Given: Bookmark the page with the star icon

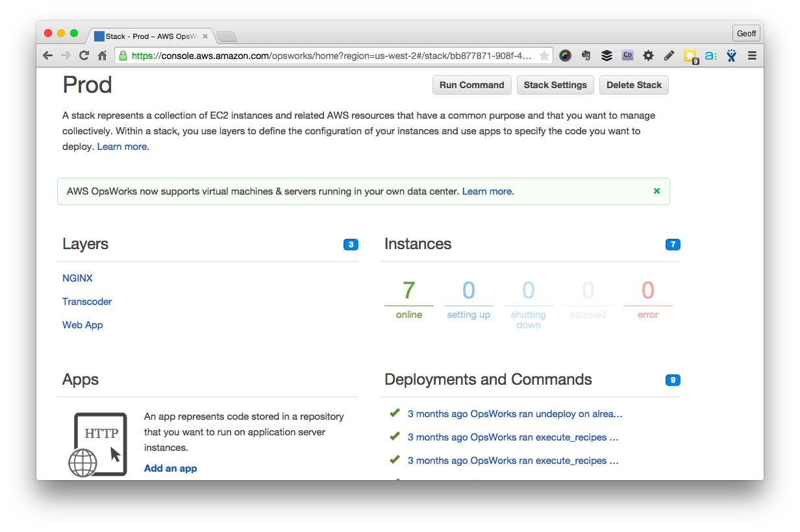Looking at the screenshot, I should tap(544, 56).
